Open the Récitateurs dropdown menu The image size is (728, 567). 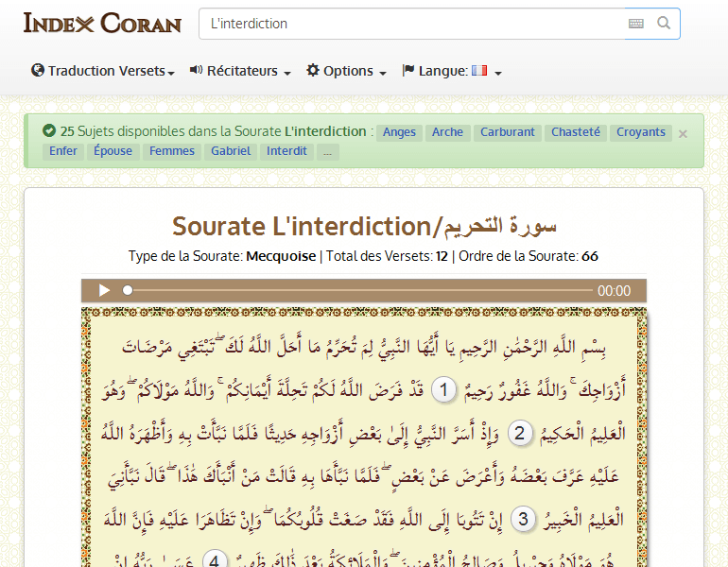click(x=240, y=71)
